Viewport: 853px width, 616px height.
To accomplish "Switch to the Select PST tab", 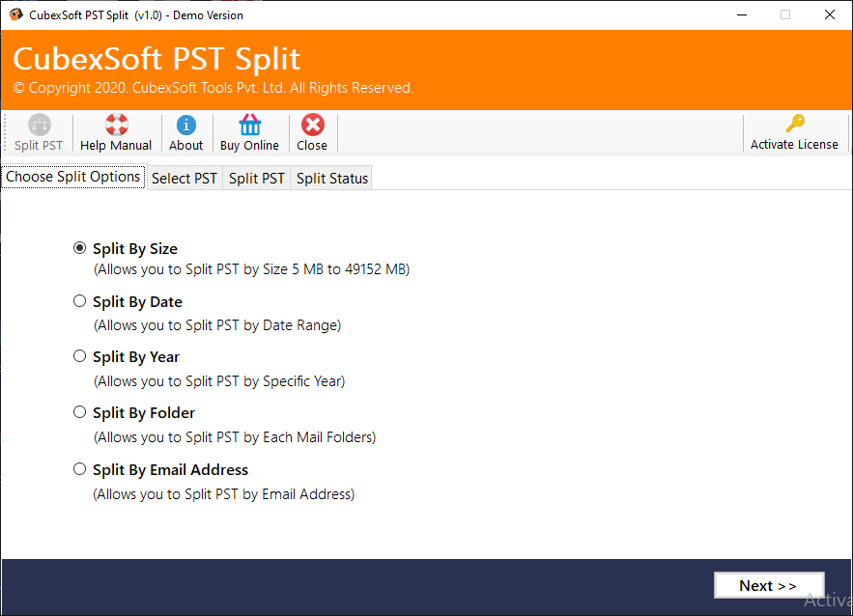I will click(x=184, y=178).
